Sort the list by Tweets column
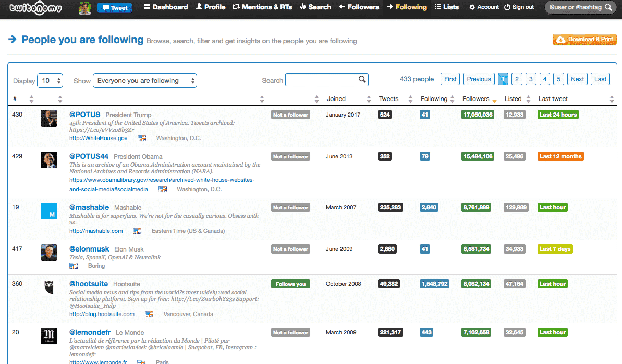The image size is (622, 364). click(388, 99)
